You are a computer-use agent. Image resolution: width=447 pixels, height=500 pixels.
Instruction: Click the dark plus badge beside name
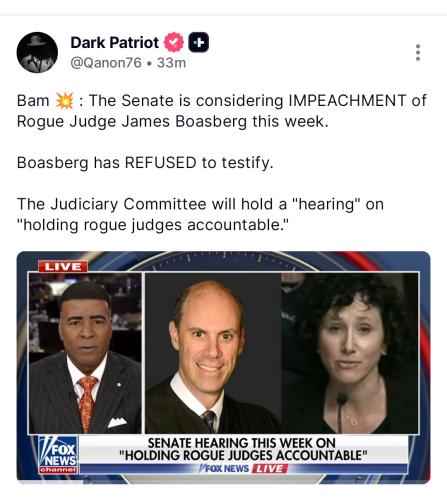click(199, 42)
